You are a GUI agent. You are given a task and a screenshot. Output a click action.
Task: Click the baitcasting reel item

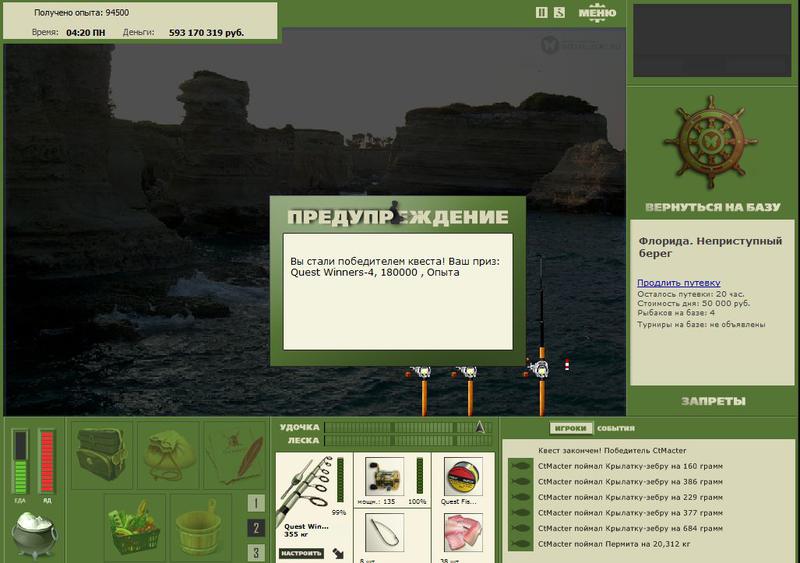pos(384,477)
